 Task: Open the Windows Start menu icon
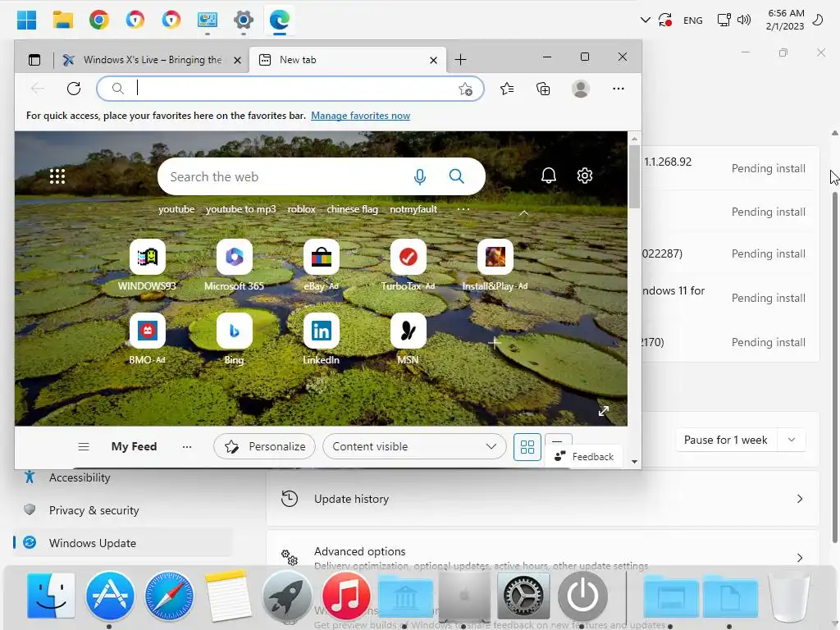point(27,21)
